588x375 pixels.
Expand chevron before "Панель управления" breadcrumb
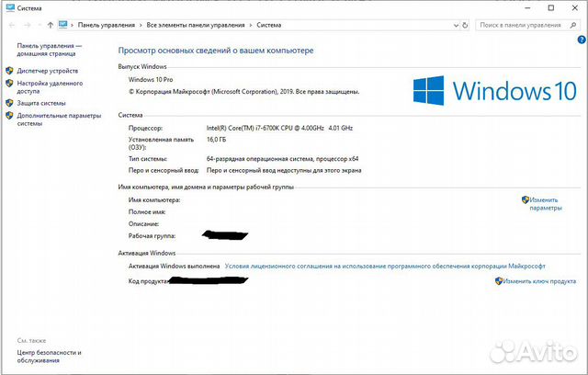pyautogui.click(x=72, y=25)
